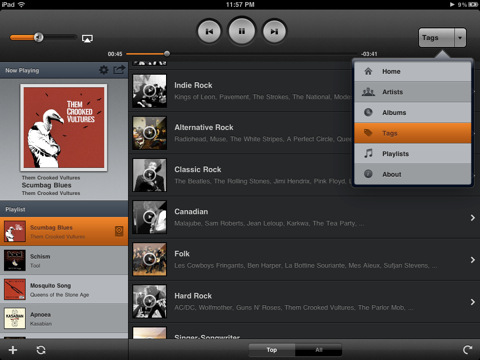Open the Indie Rock tag title

193,85
